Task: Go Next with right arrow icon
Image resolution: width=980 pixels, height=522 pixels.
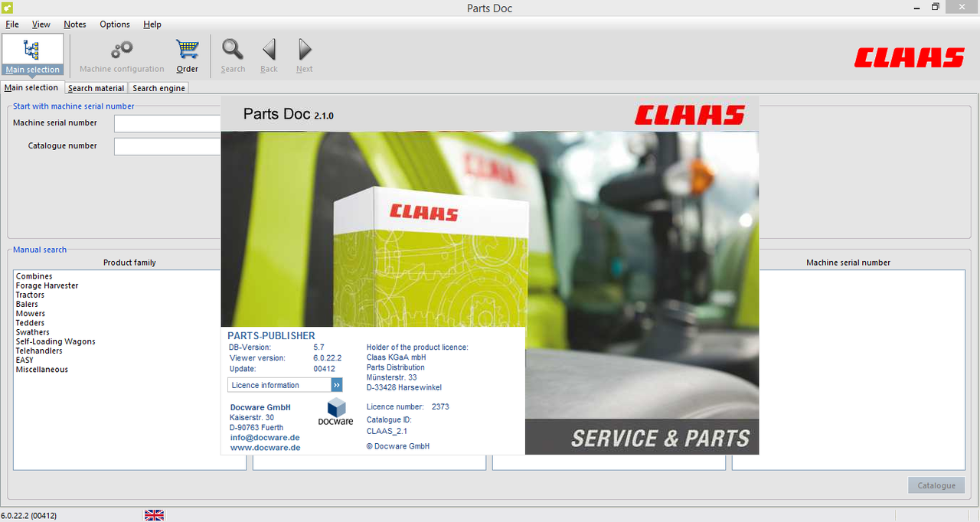Action: tap(305, 51)
